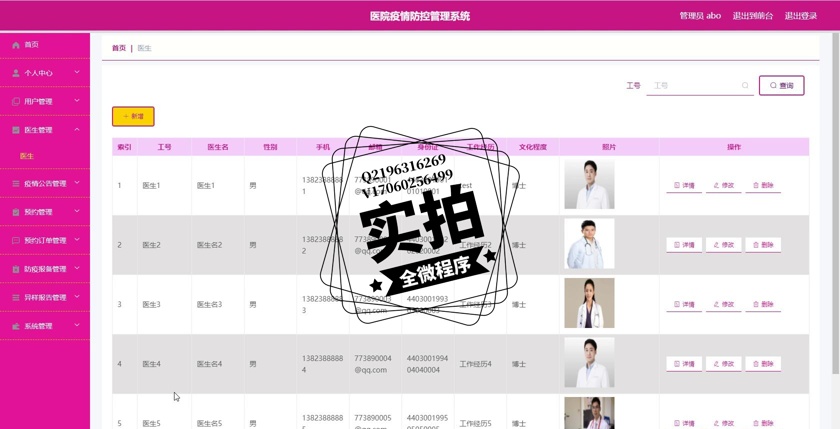840x429 pixels.
Task: Click 医生3's photo thumbnail
Action: (589, 304)
